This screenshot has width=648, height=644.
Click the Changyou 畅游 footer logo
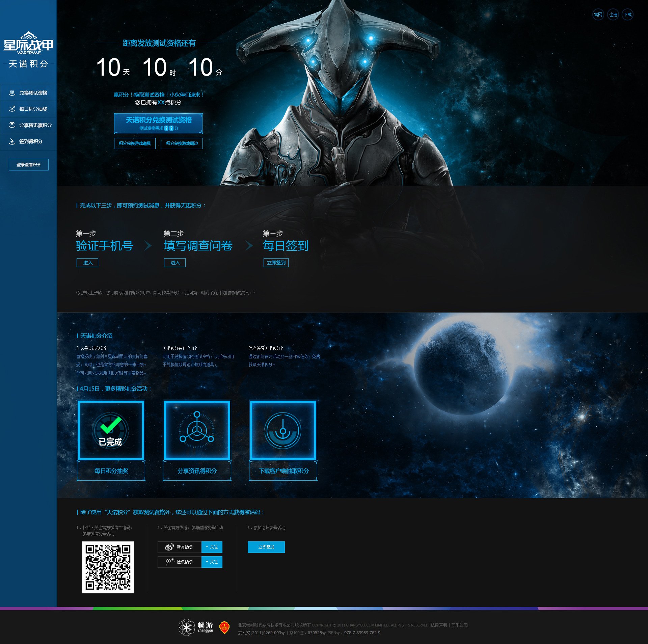pyautogui.click(x=196, y=627)
